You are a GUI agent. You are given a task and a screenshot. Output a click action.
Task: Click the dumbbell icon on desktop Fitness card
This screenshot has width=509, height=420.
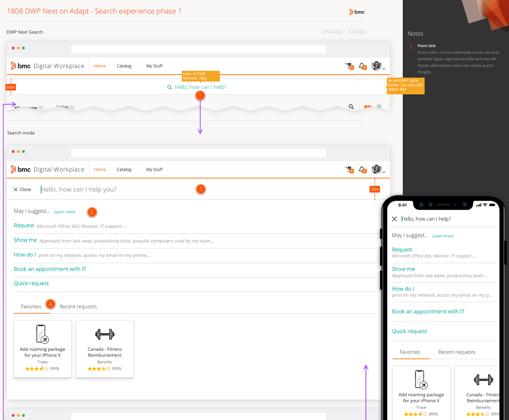pos(105,334)
